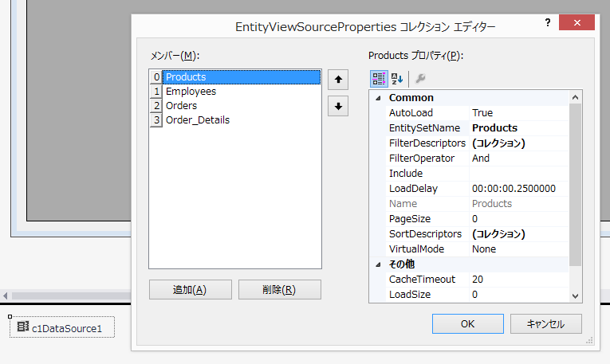Close the collection editor dialog
This screenshot has width=610, height=364.
click(x=577, y=22)
